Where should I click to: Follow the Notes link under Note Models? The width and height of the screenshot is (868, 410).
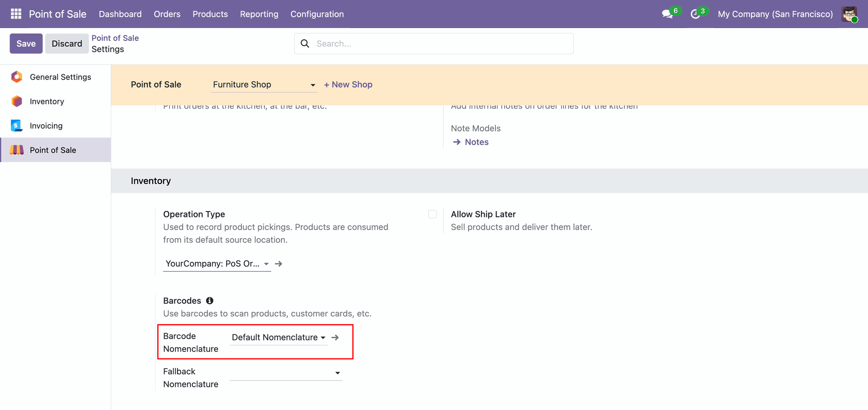point(476,142)
